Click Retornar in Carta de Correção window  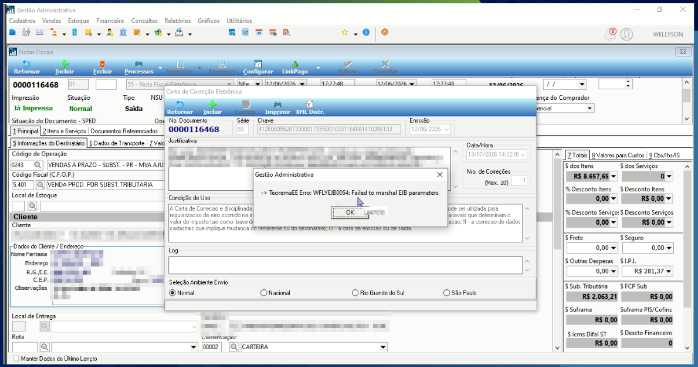click(x=180, y=108)
